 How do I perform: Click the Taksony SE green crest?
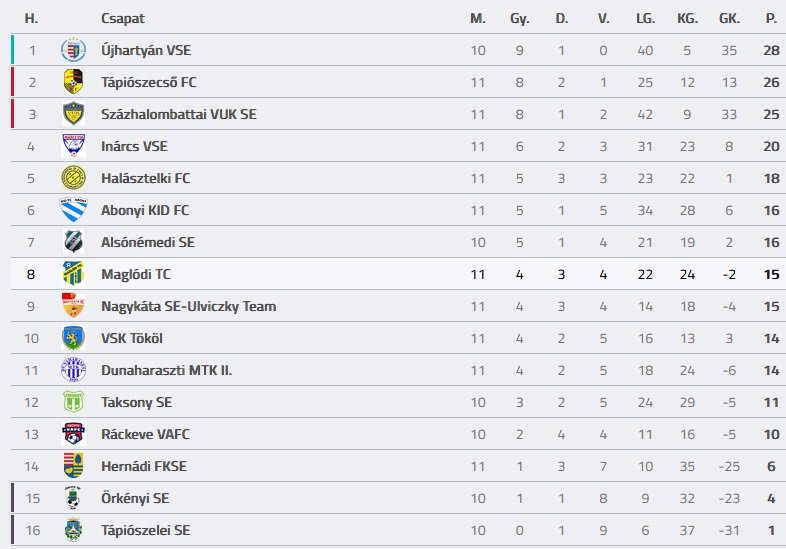(x=73, y=402)
